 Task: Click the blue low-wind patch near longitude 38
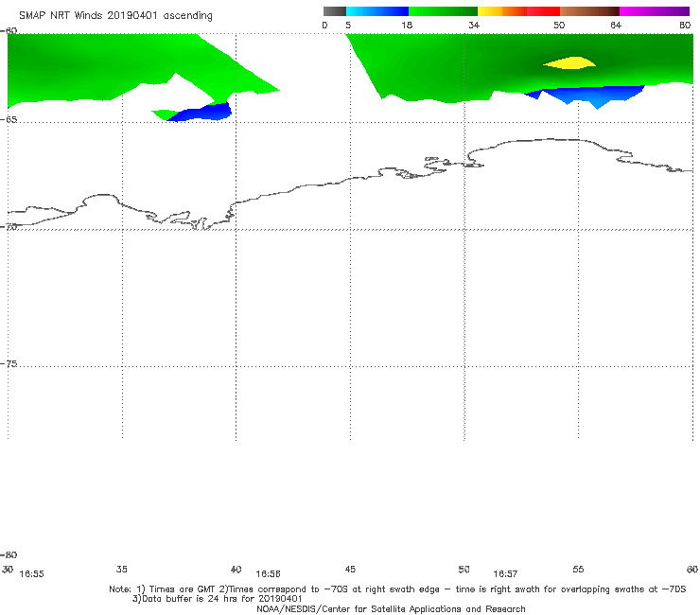201,113
